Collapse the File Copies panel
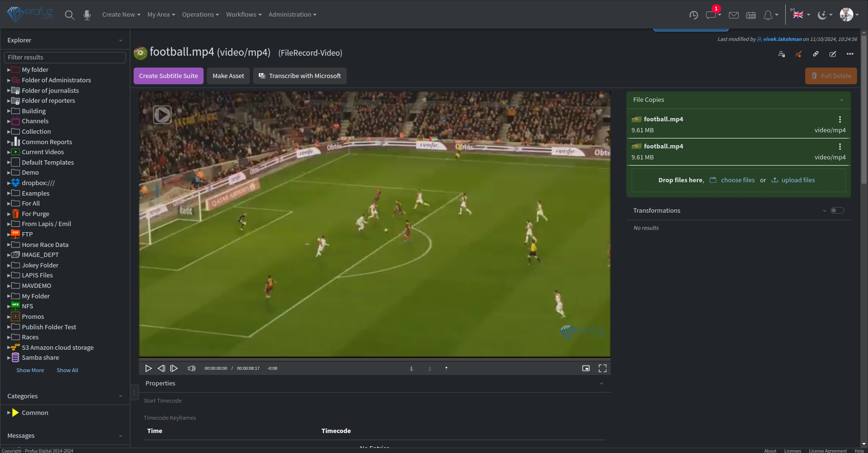Viewport: 868px width, 453px height. (841, 100)
